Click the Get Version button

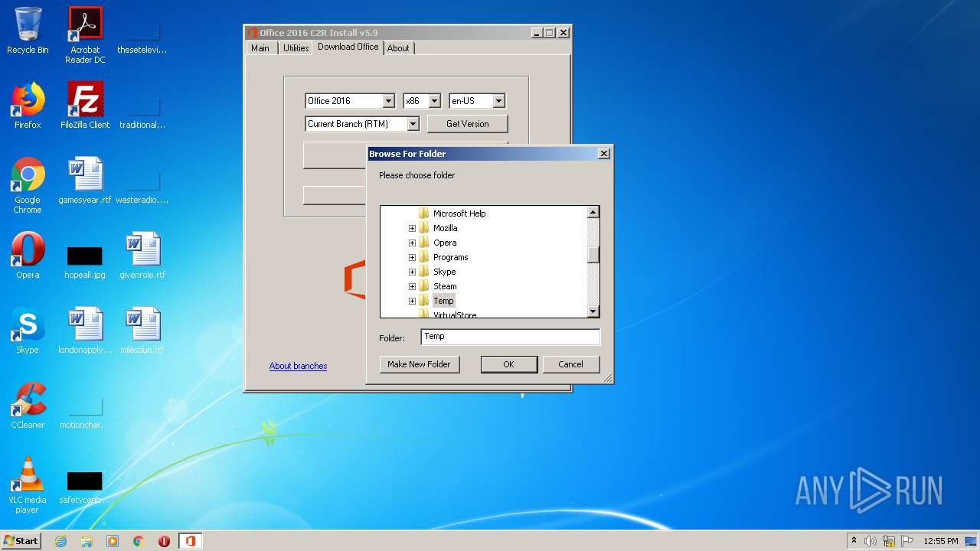467,124
